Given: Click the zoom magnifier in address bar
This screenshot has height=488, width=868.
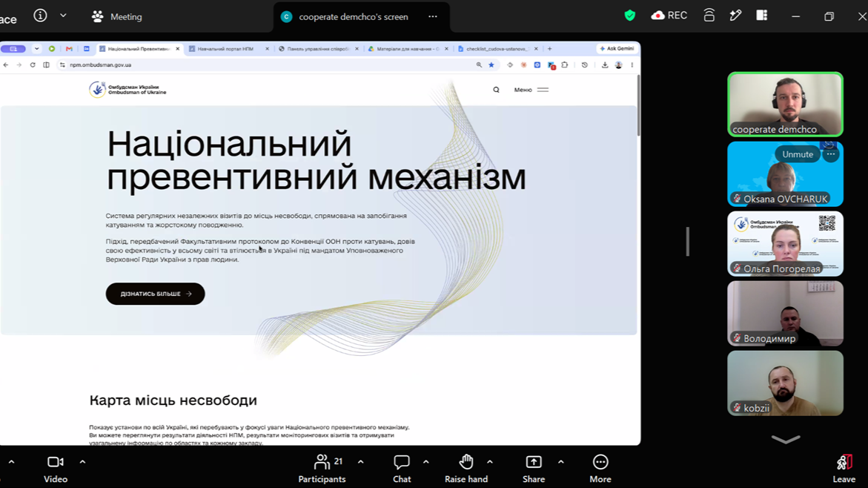Looking at the screenshot, I should 479,65.
